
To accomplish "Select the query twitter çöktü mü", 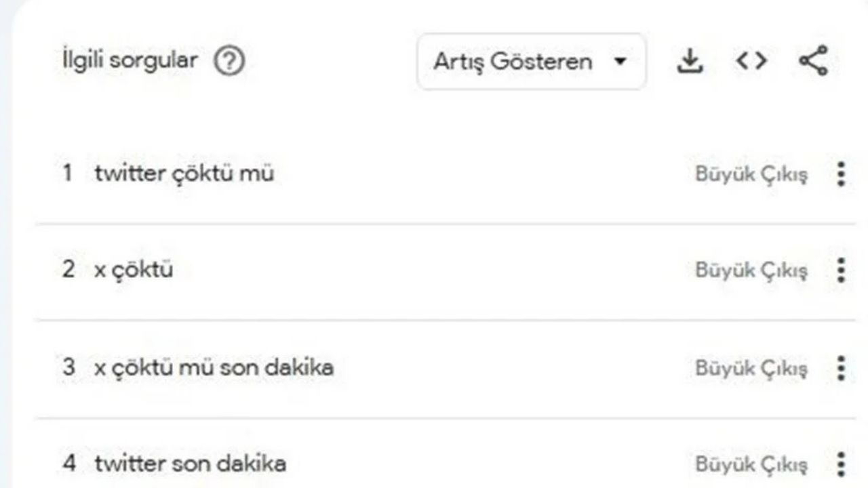I will click(184, 174).
